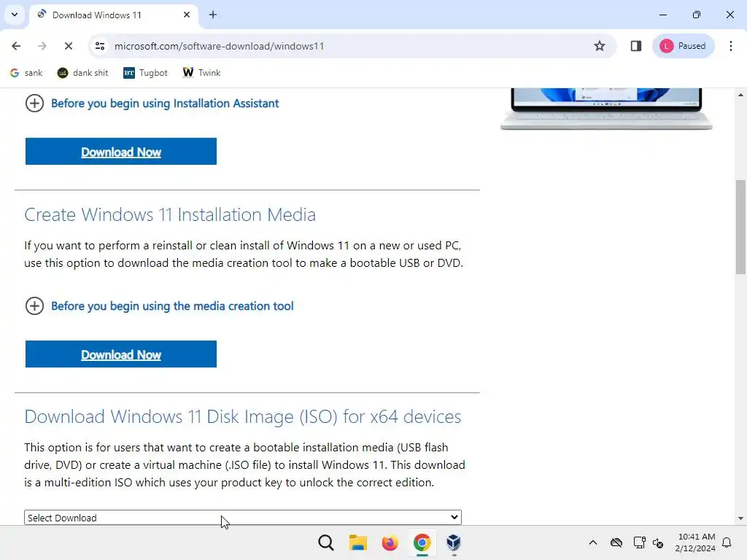Open the dank shit bookmark
Image resolution: width=747 pixels, height=560 pixels.
[x=83, y=73]
